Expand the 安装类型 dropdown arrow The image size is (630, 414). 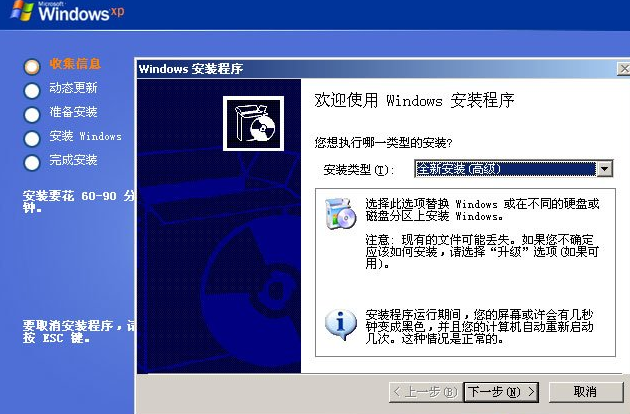point(603,169)
